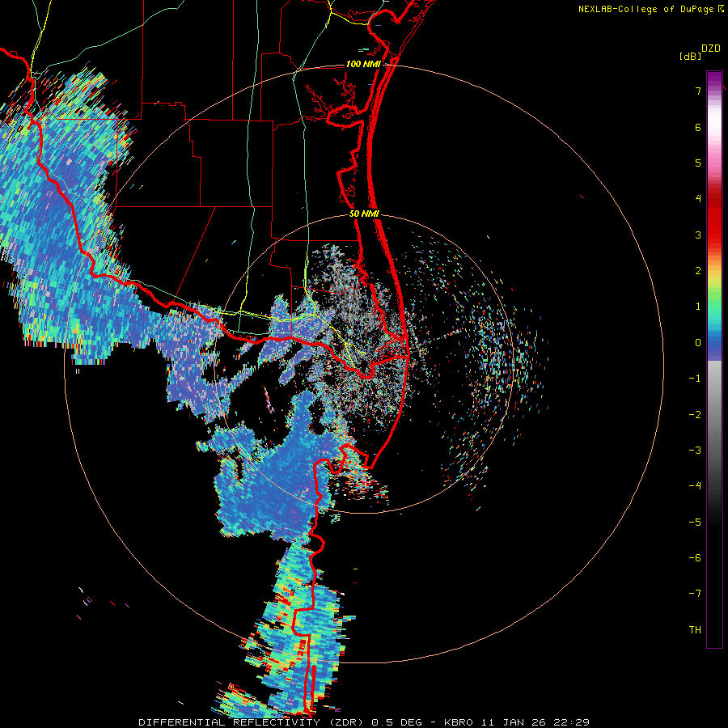This screenshot has height=728, width=728.
Task: Click the KBRO station identifier in caption
Action: [x=459, y=722]
